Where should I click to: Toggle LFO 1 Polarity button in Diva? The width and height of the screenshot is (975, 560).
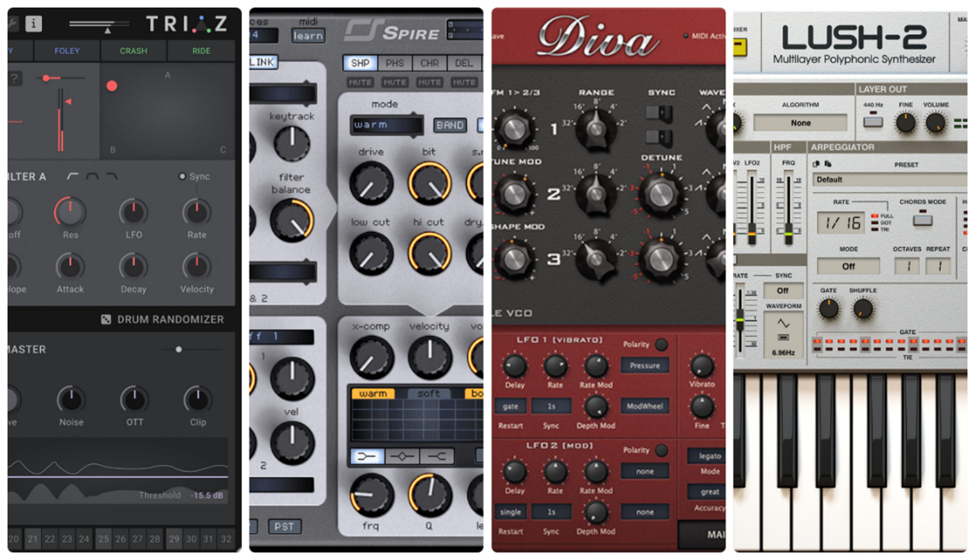pos(661,345)
